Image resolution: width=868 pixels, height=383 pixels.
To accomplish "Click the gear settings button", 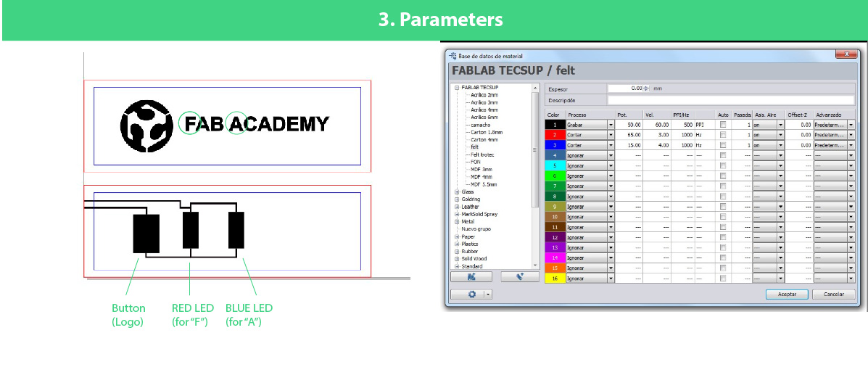I will [x=467, y=295].
